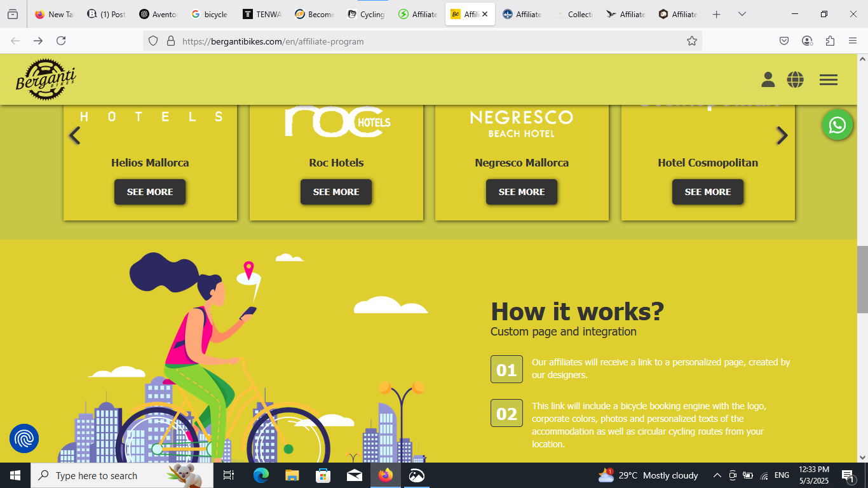This screenshot has height=488, width=868.
Task: Expand the list all tabs dropdown
Action: point(742,14)
